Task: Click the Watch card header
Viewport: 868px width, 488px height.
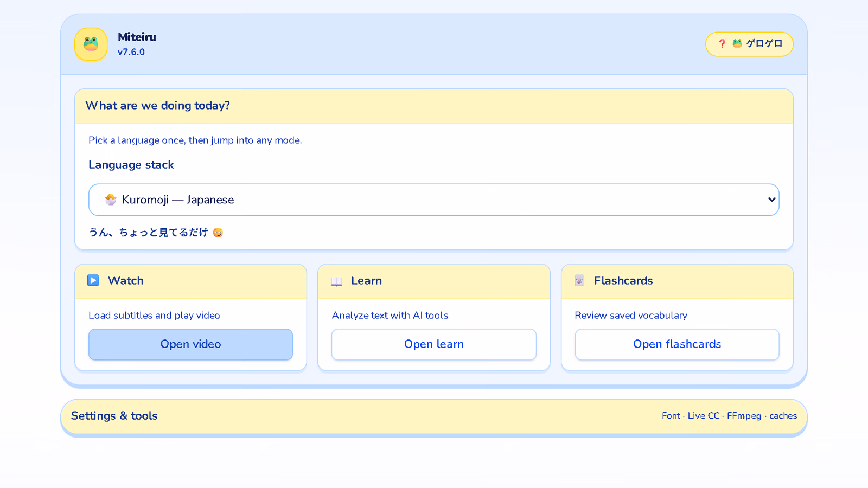Action: [x=190, y=281]
